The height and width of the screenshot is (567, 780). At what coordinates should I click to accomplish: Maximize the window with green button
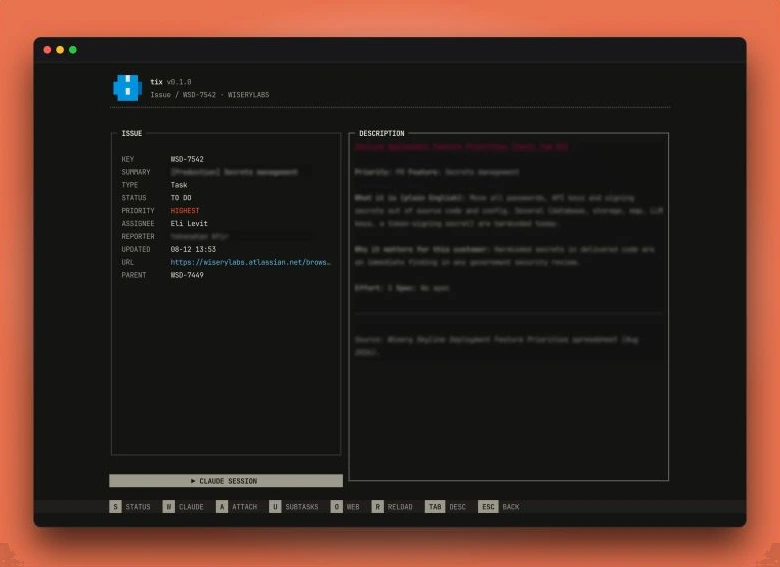tap(73, 50)
